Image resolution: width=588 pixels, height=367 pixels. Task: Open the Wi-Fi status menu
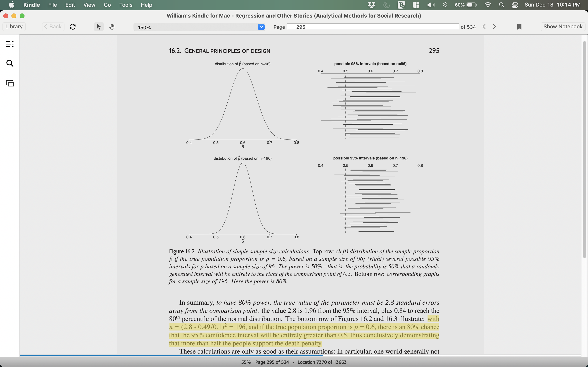pyautogui.click(x=488, y=5)
